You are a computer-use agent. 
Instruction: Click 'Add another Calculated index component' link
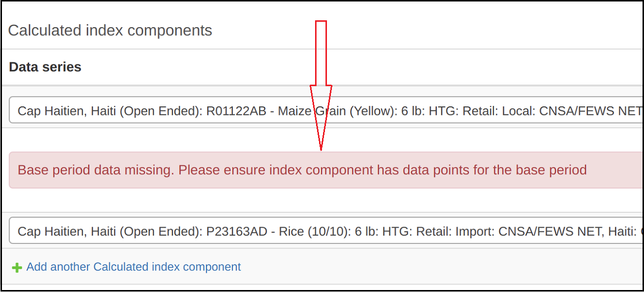click(x=133, y=267)
